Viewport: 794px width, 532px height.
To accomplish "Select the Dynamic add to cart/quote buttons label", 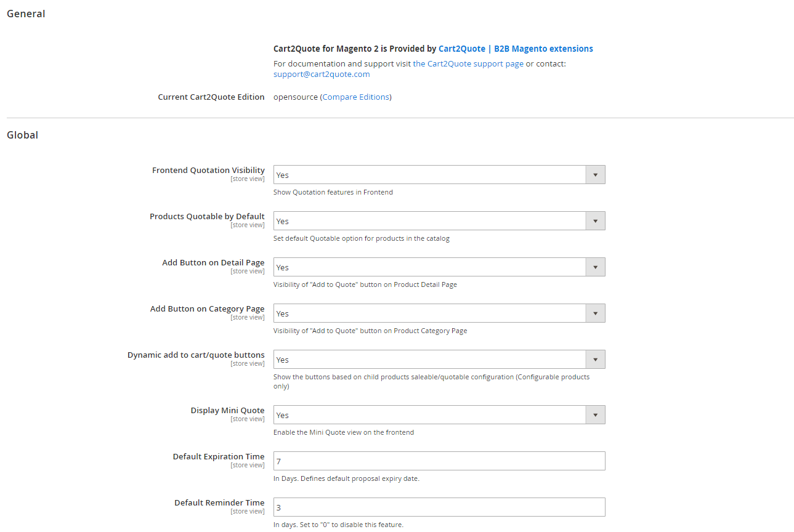I will [x=196, y=355].
